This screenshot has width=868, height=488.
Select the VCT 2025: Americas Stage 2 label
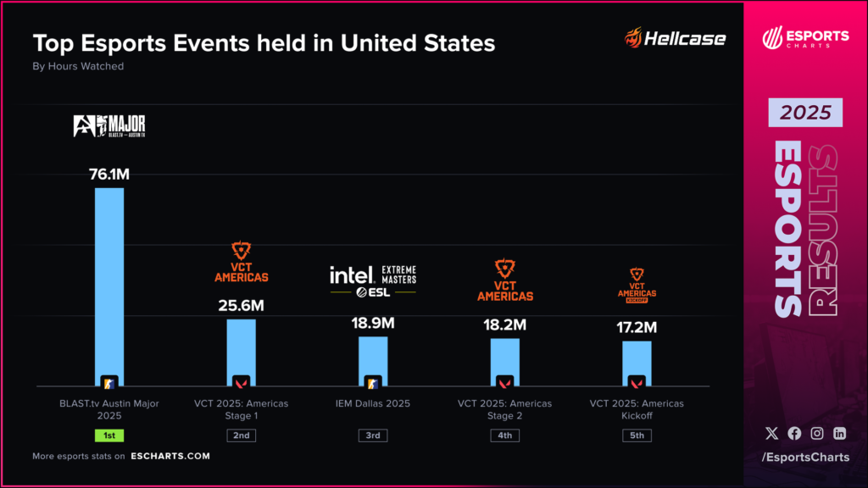pos(505,409)
